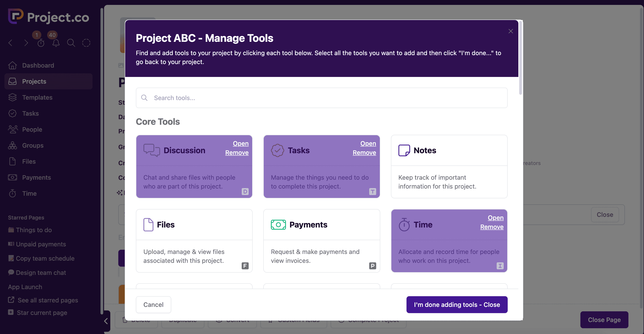Click the search magnifier icon in sidebar

pyautogui.click(x=71, y=43)
